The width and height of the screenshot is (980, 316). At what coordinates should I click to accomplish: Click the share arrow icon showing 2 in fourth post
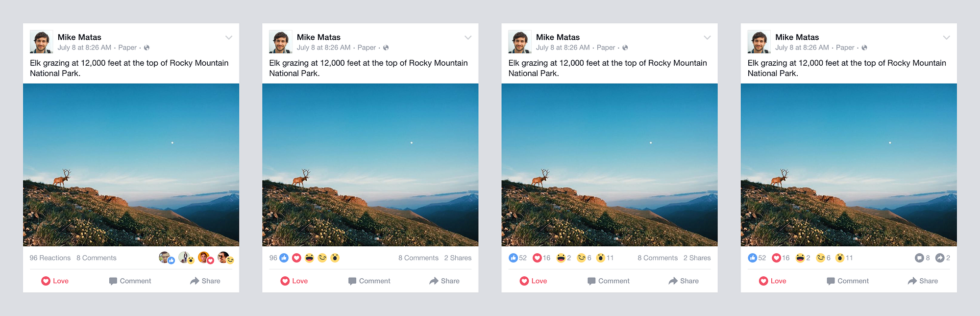pyautogui.click(x=939, y=258)
